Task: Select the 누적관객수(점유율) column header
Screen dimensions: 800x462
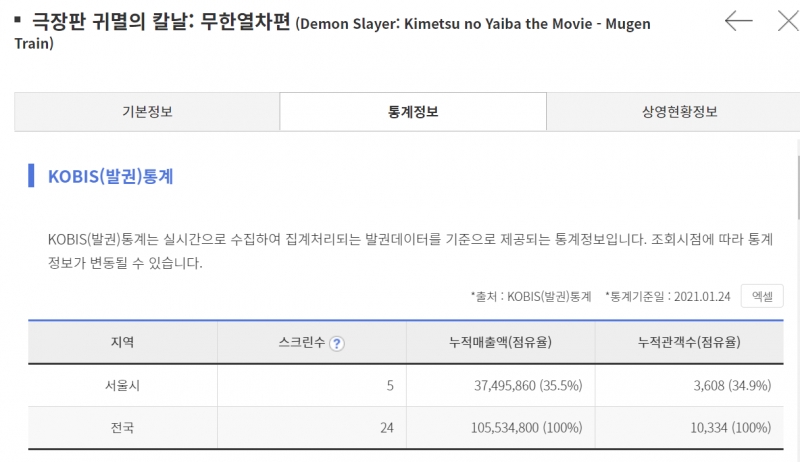Action: (689, 342)
